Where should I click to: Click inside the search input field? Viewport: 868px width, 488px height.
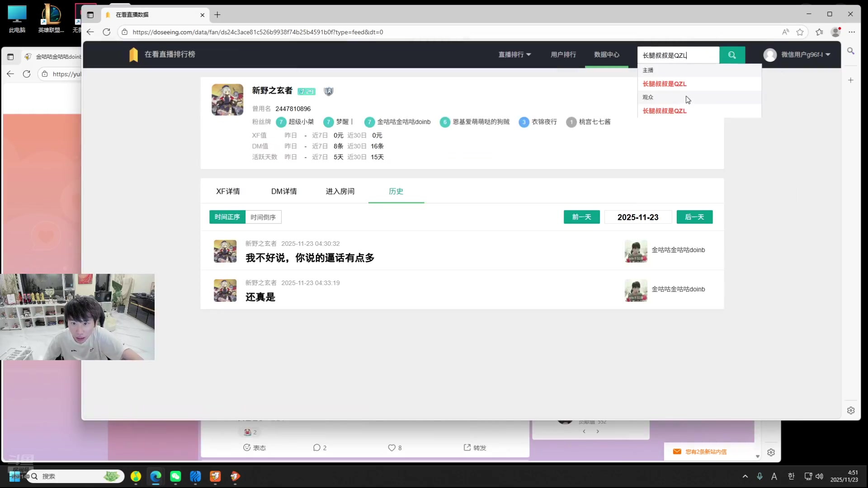click(677, 55)
